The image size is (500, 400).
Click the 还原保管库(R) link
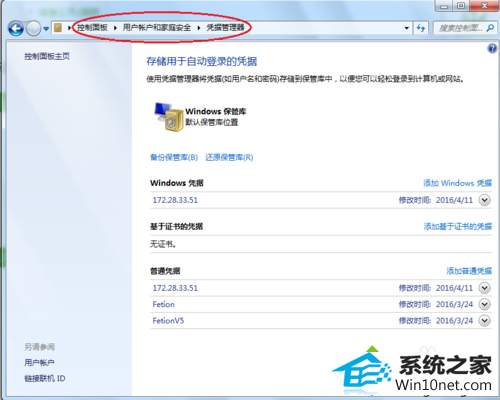229,157
